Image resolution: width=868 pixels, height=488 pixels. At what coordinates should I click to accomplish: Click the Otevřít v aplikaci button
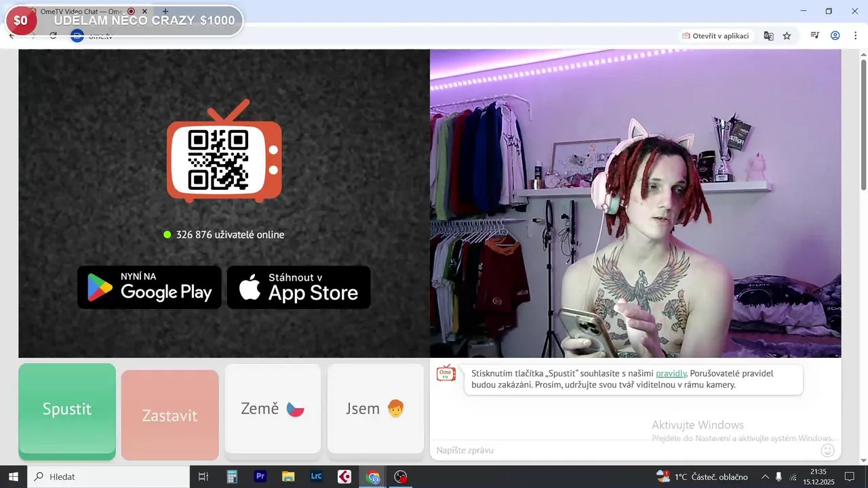pyautogui.click(x=716, y=36)
